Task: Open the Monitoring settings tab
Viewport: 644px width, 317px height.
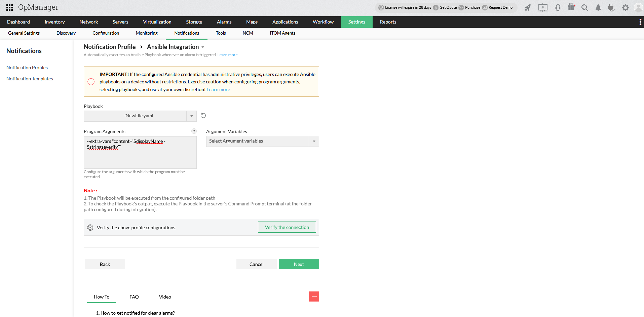Action: pyautogui.click(x=147, y=33)
